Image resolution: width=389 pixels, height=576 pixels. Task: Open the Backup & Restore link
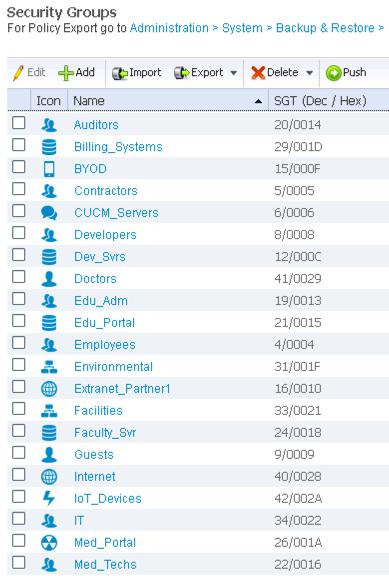(x=325, y=28)
